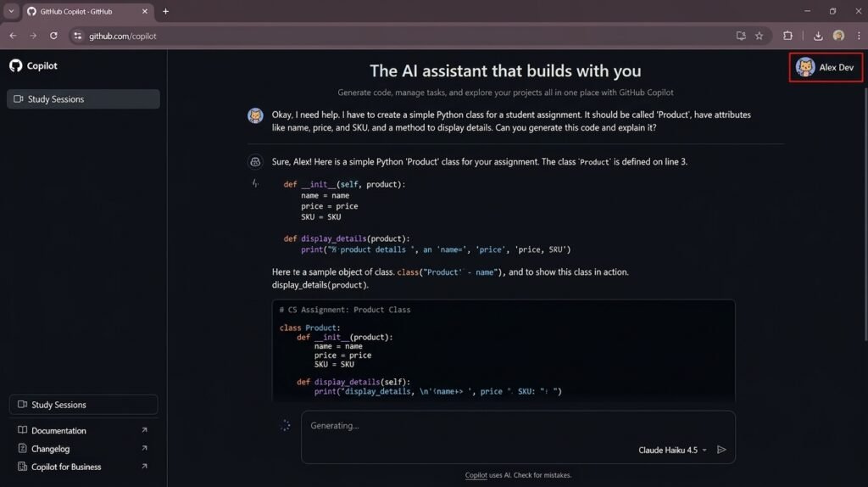
Task: Select the GitHub Copilot - GitHub tab
Action: coord(87,12)
